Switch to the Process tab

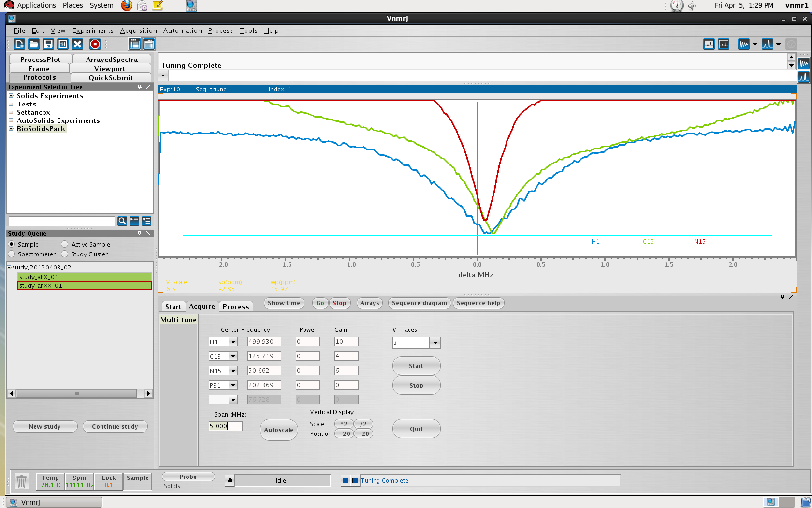[236, 307]
